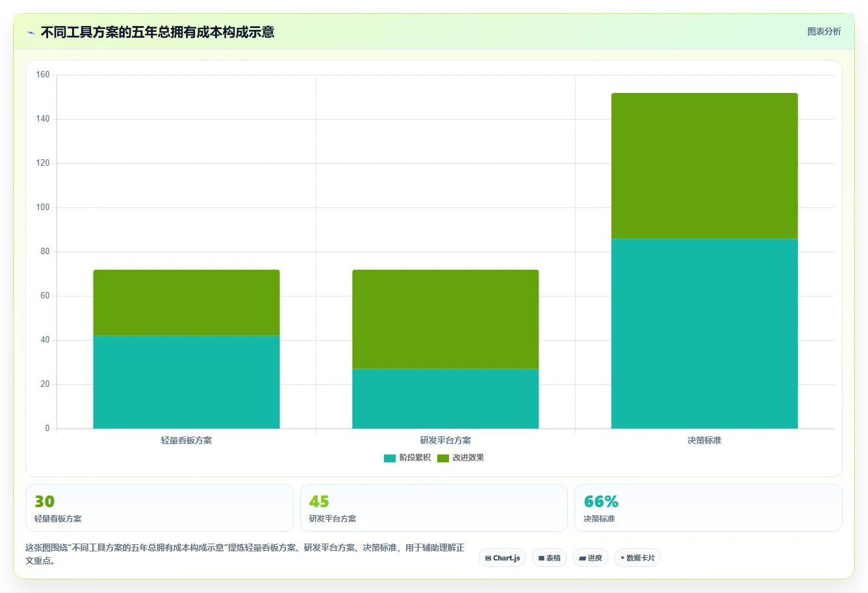Click the x-axis label 研发平台方案
The width and height of the screenshot is (868, 593).
pos(446,440)
